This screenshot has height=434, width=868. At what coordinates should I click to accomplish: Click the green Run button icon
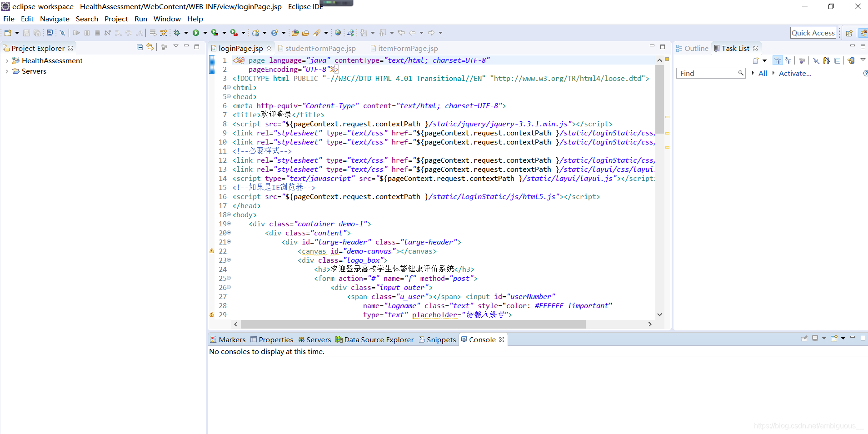pos(196,33)
